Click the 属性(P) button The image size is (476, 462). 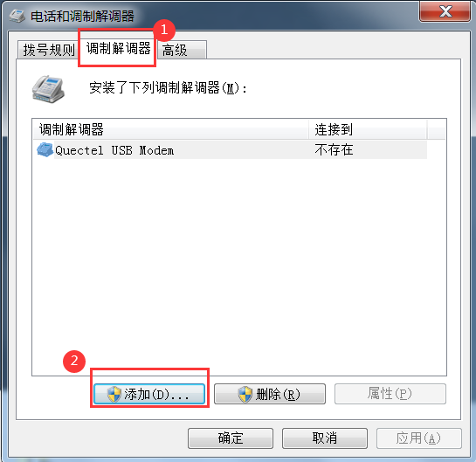(390, 394)
